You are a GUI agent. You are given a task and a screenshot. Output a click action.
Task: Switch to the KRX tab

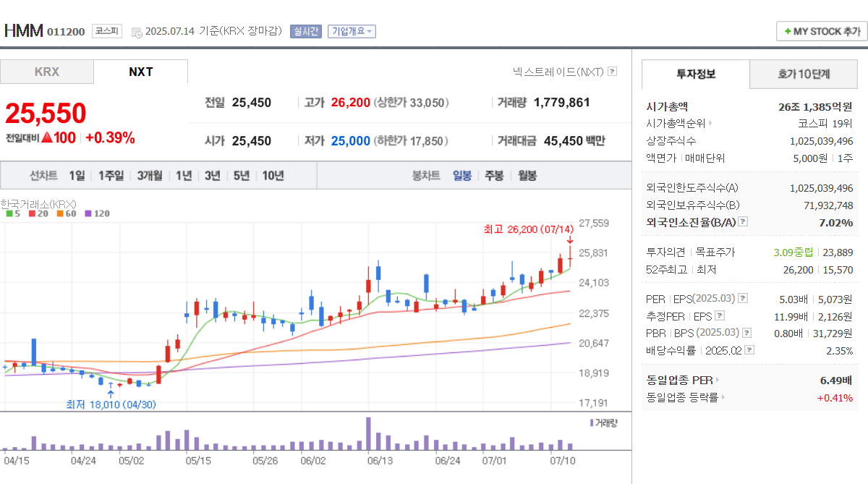click(x=47, y=72)
